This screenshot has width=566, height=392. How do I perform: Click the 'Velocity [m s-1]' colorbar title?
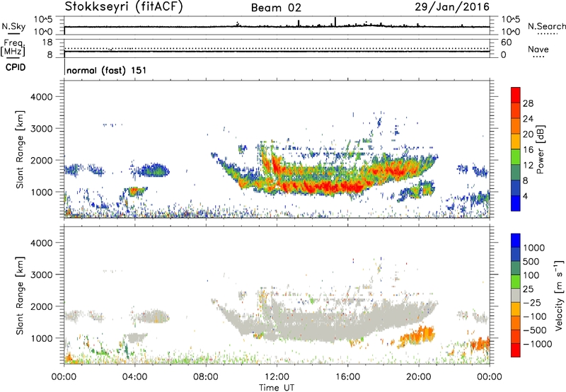(x=559, y=295)
